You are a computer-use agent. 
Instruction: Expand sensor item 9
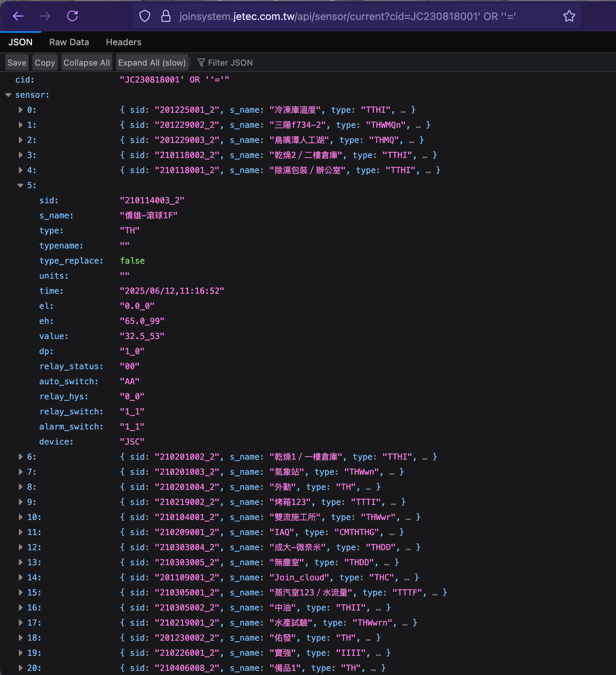[21, 502]
